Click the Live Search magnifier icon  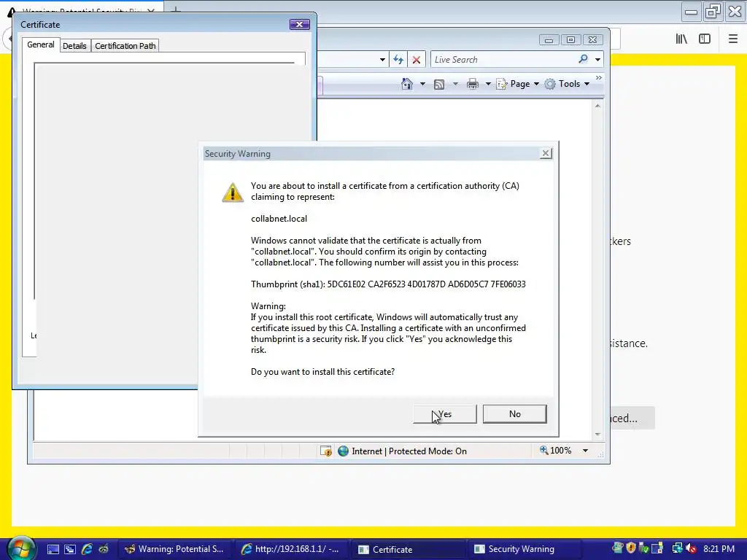point(583,59)
